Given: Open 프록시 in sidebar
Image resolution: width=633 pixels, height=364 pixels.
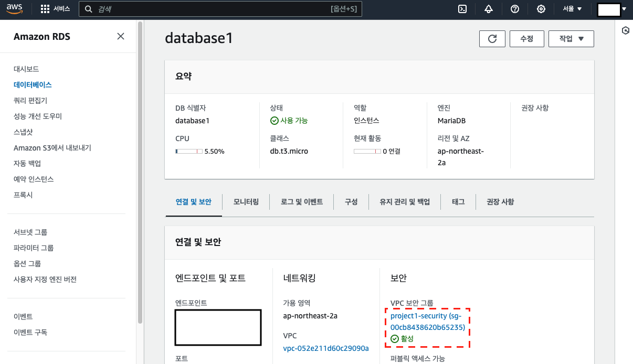Looking at the screenshot, I should click(23, 195).
